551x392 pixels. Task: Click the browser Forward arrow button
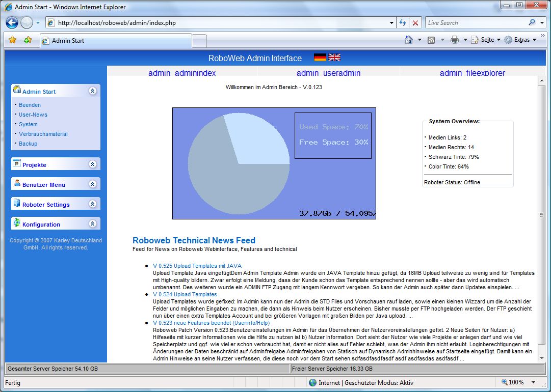(27, 23)
